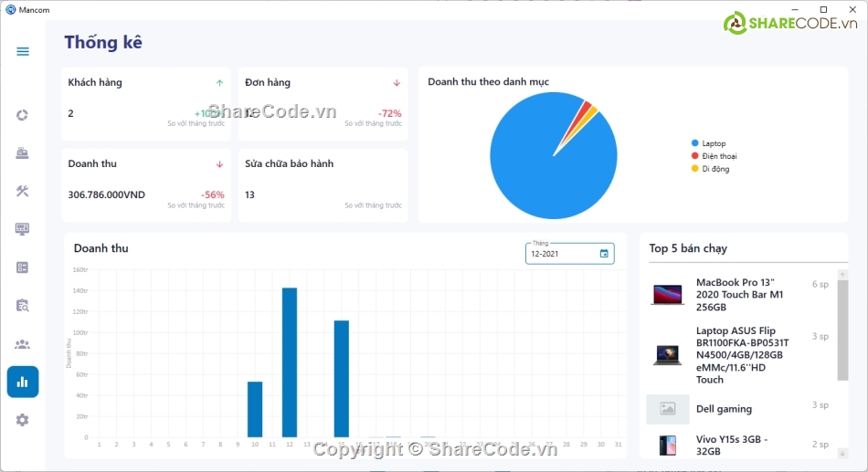
Task: Toggle Laptop legend entry in pie chart
Action: 713,143
